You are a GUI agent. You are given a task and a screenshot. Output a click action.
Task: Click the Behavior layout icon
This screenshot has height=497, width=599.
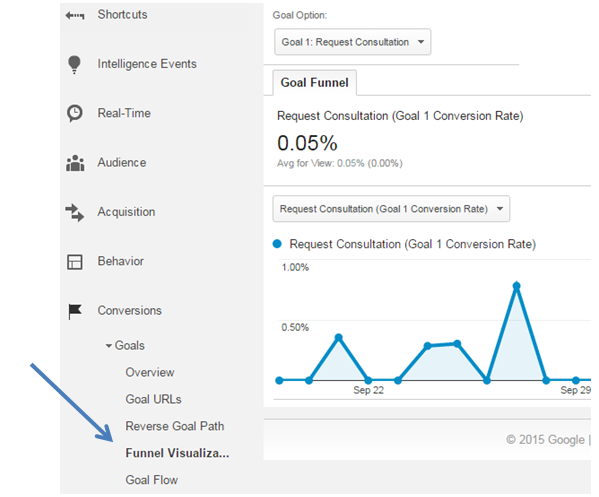(x=74, y=262)
